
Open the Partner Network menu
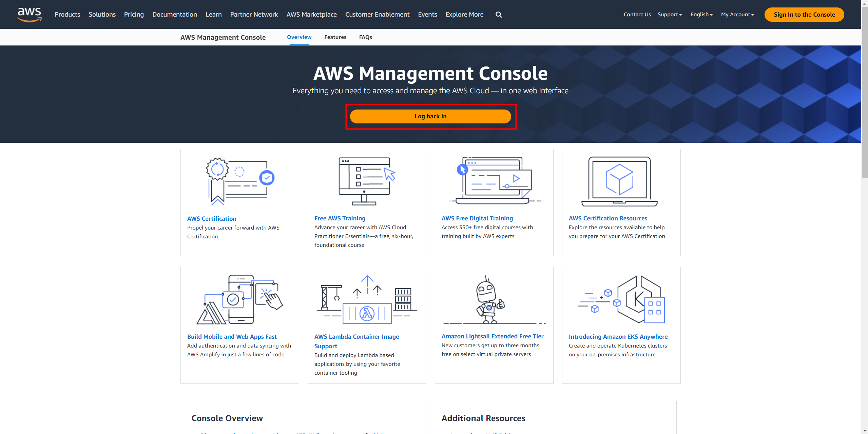pos(254,15)
